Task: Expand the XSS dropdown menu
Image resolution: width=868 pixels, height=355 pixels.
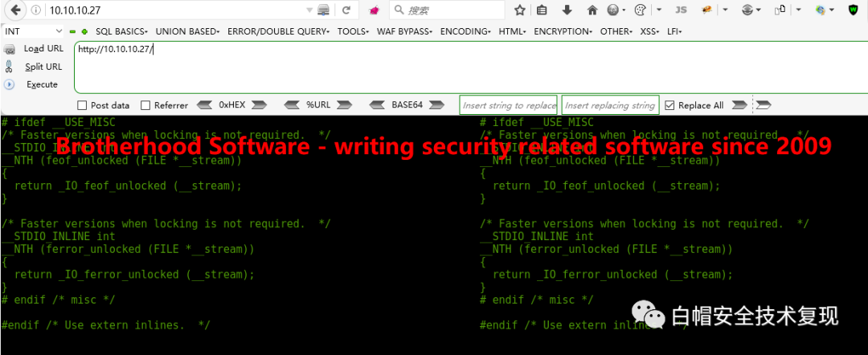Action: pyautogui.click(x=650, y=31)
